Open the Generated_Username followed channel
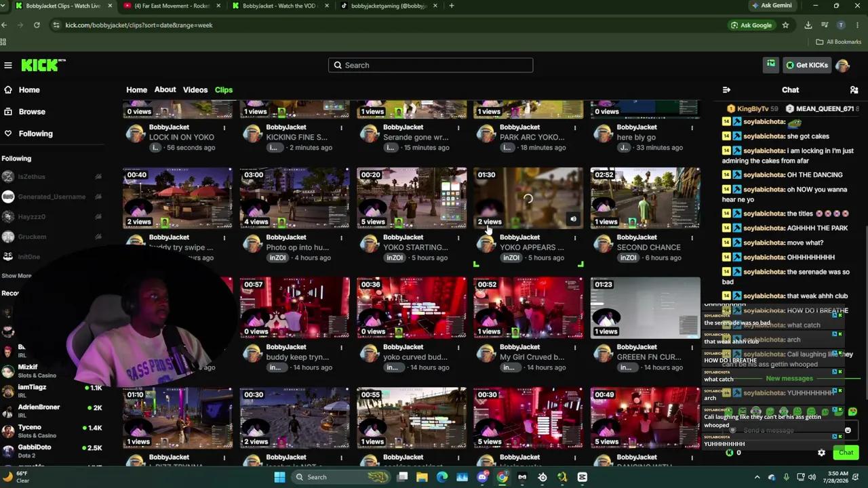 click(51, 197)
